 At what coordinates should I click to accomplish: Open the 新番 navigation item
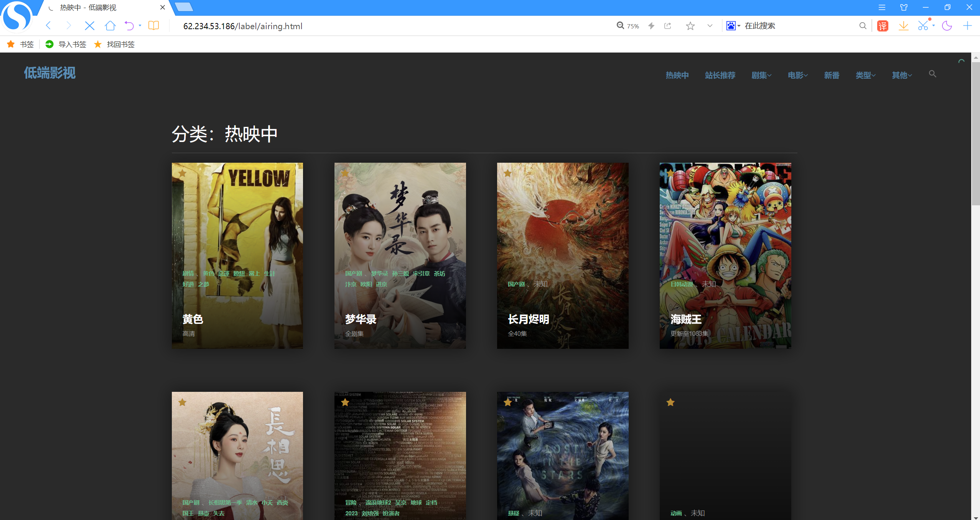pos(831,75)
